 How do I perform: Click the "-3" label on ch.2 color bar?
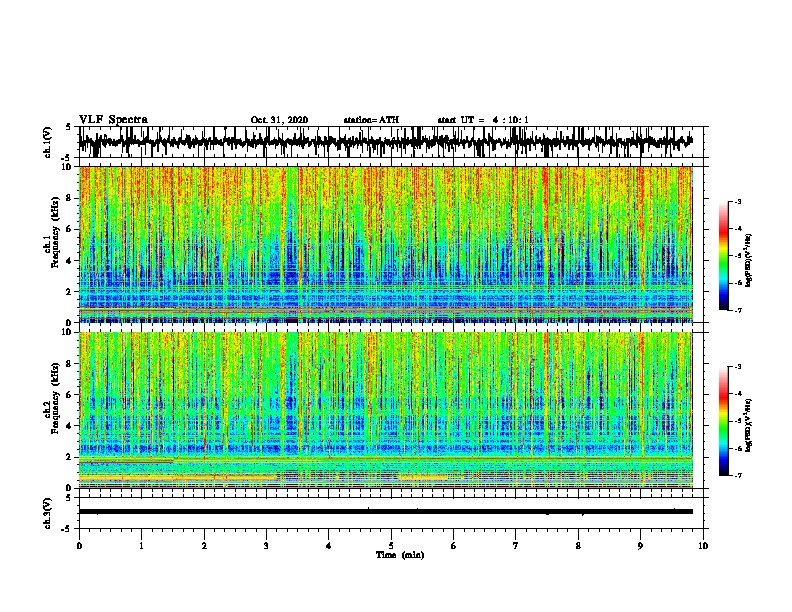click(x=737, y=367)
